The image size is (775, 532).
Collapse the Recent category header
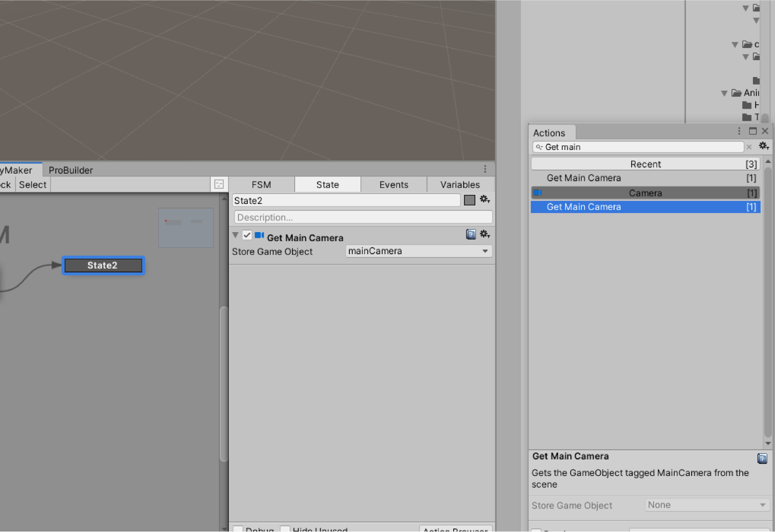[645, 164]
